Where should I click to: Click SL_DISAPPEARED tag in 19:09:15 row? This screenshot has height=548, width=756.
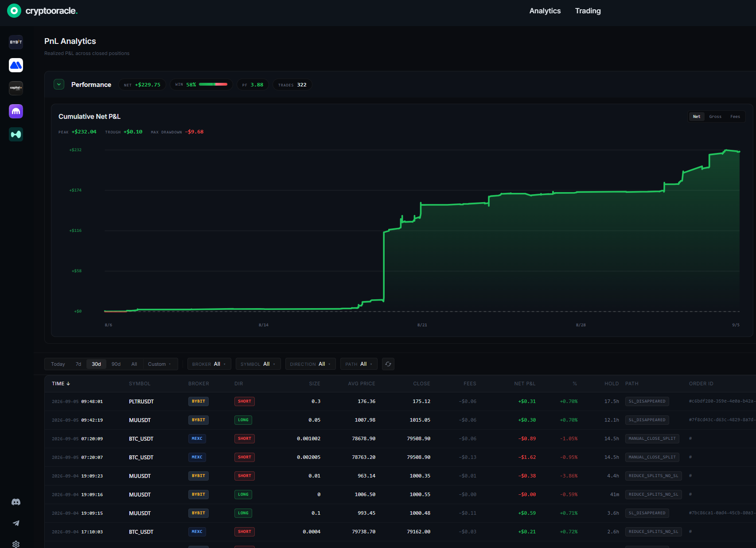point(647,513)
